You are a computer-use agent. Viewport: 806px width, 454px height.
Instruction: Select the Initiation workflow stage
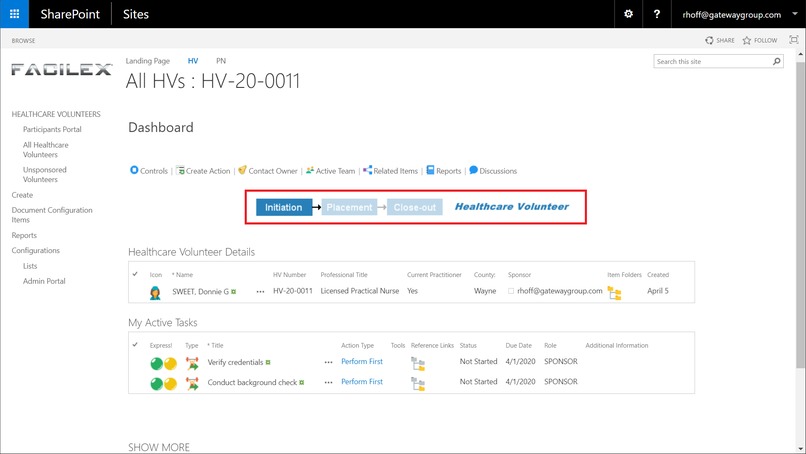[x=284, y=207]
